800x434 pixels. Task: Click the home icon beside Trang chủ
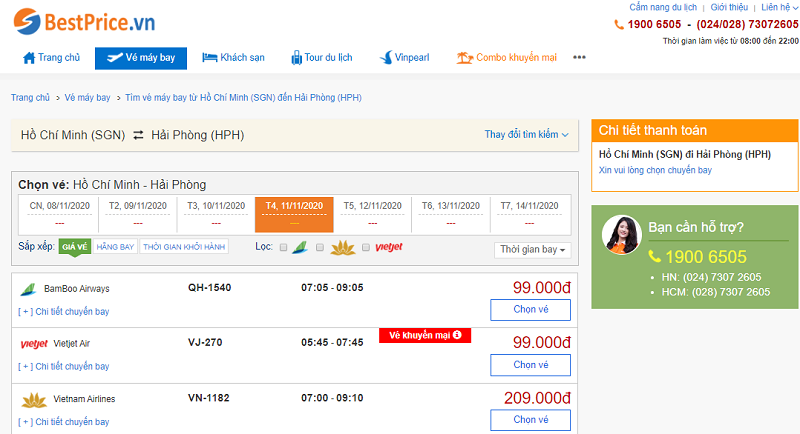[x=29, y=58]
